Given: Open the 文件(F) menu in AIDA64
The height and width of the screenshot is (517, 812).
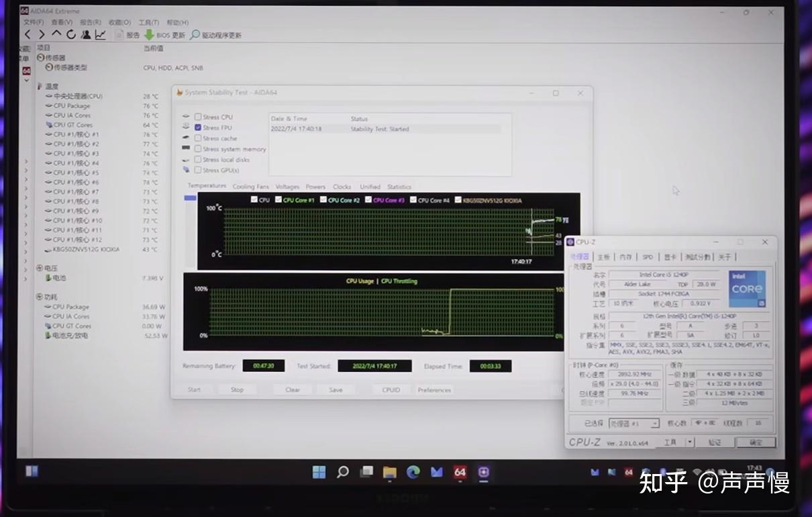Looking at the screenshot, I should click(34, 22).
